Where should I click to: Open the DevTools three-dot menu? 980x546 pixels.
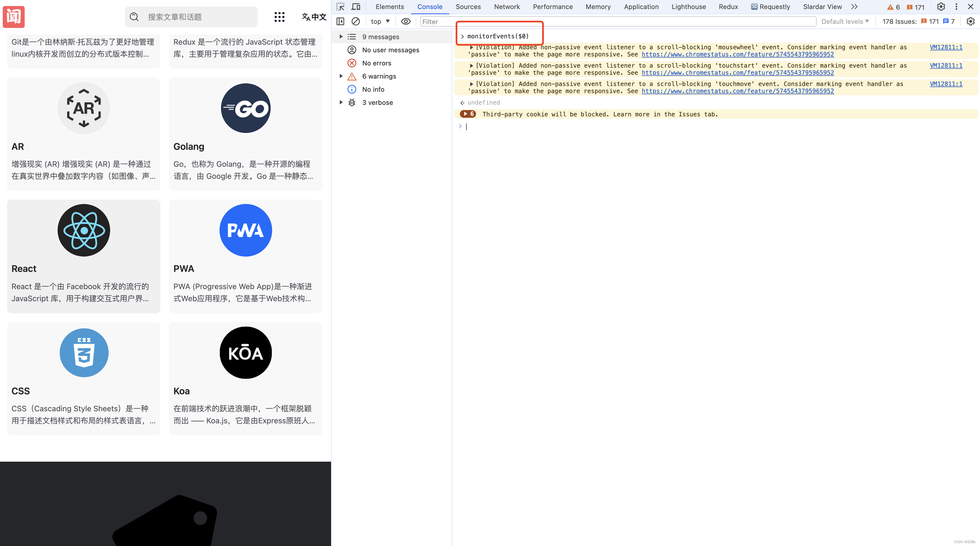click(x=956, y=7)
